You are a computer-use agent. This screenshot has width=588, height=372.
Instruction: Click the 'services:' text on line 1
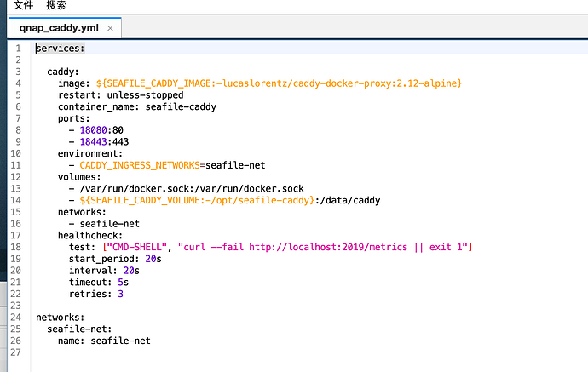[61, 49]
